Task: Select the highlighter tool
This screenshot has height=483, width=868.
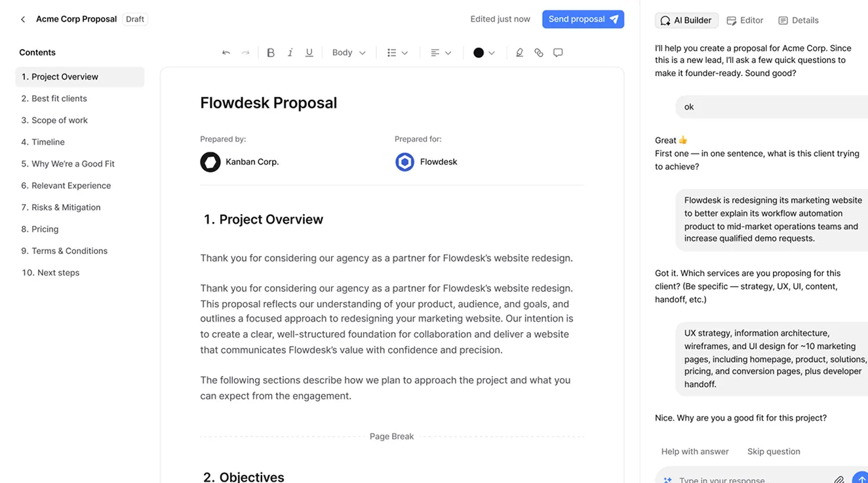Action: click(519, 52)
